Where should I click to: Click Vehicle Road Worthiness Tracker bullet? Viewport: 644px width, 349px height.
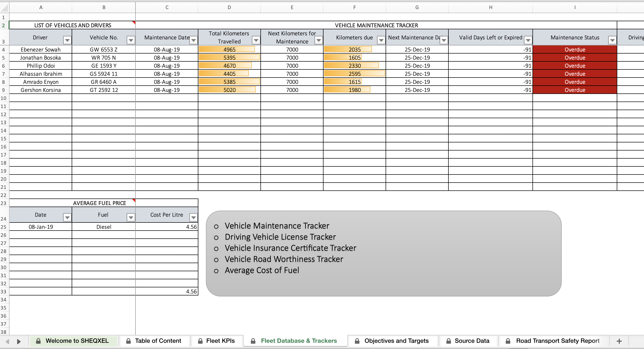(284, 259)
